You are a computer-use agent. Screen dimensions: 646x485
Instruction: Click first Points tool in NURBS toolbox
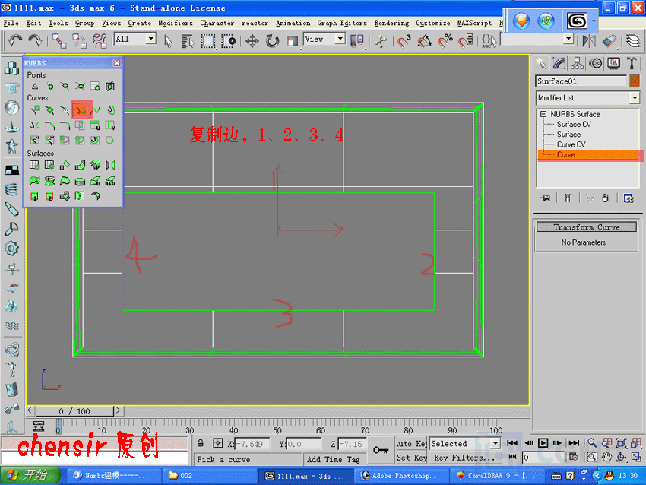pos(35,86)
